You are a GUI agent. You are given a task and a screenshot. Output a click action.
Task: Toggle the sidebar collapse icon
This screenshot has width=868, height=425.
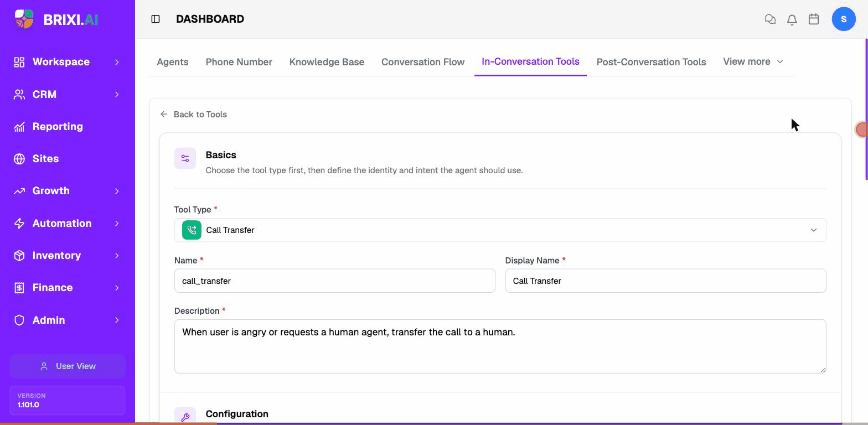coord(156,19)
